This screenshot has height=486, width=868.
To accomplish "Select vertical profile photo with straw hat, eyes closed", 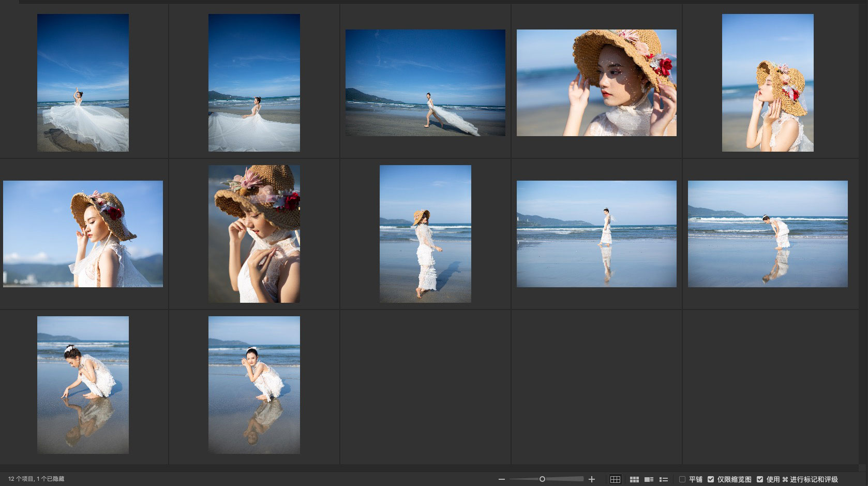I will tap(768, 83).
